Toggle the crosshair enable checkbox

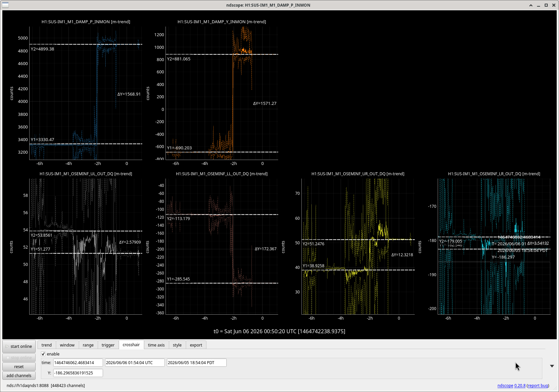(x=43, y=354)
